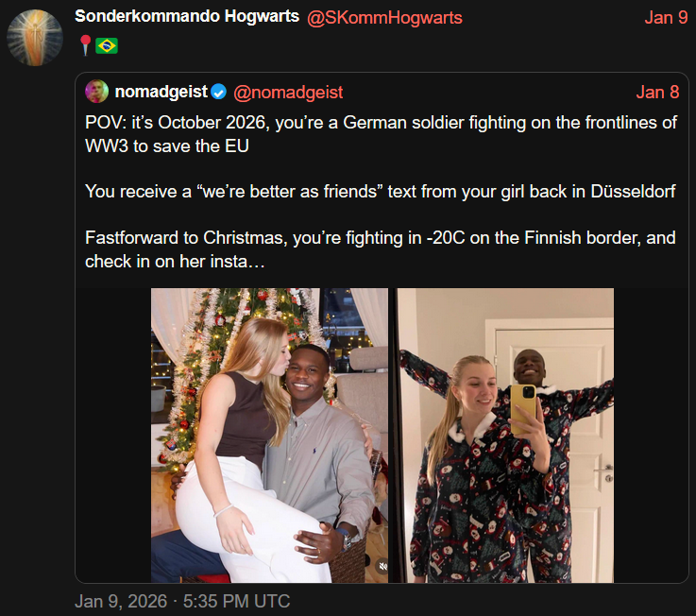
Task: Open the mirror selfie pajamas photo
Action: pyautogui.click(x=505, y=436)
